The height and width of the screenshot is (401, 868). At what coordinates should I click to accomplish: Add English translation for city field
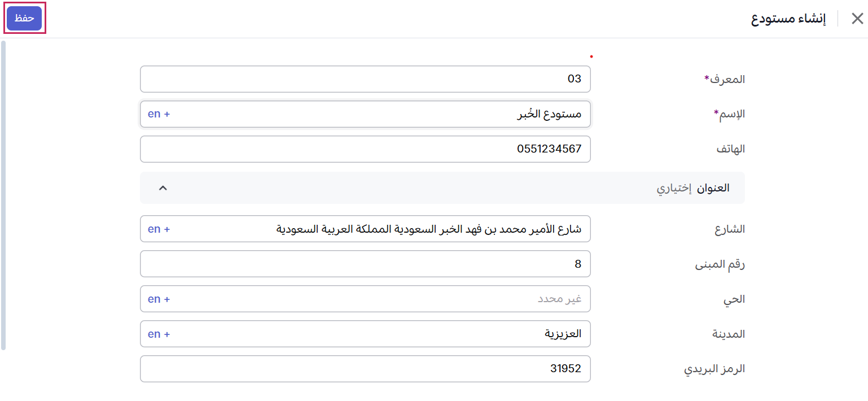coord(159,334)
